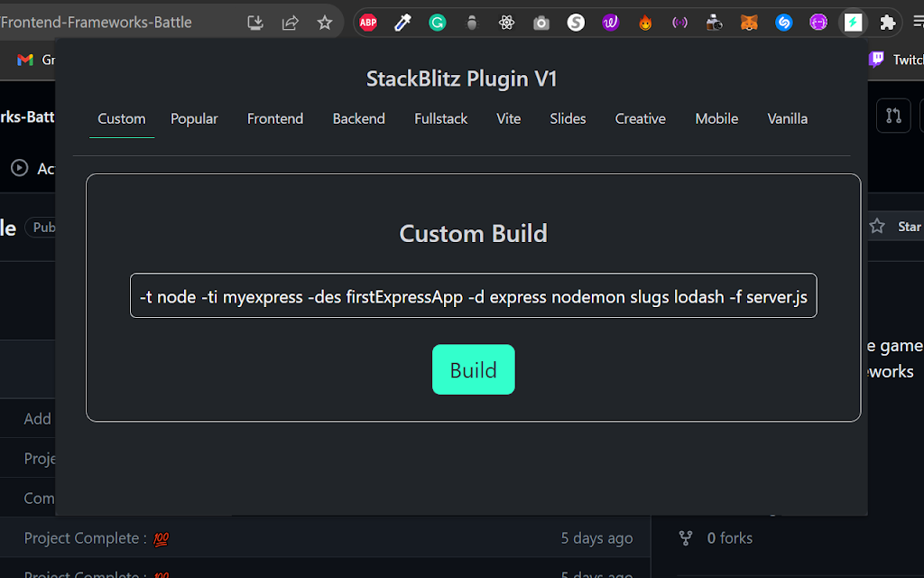Bookmark this page with the star icon
This screenshot has width=924, height=578.
tap(325, 23)
